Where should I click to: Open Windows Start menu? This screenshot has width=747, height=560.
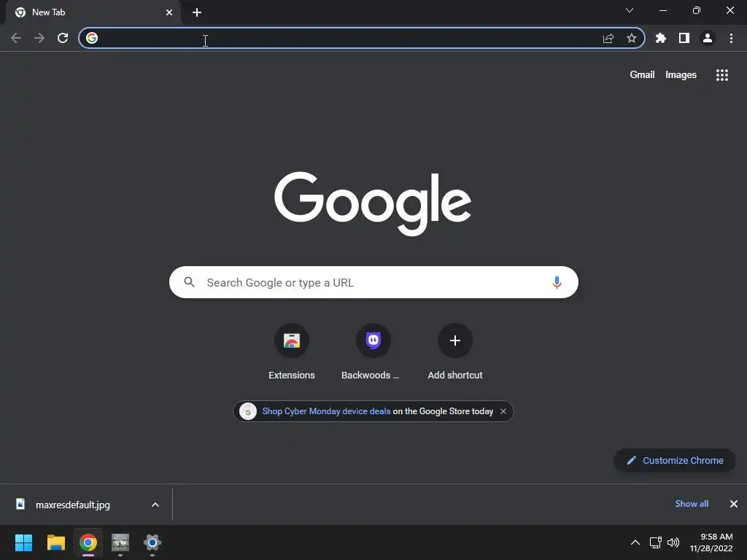[23, 542]
